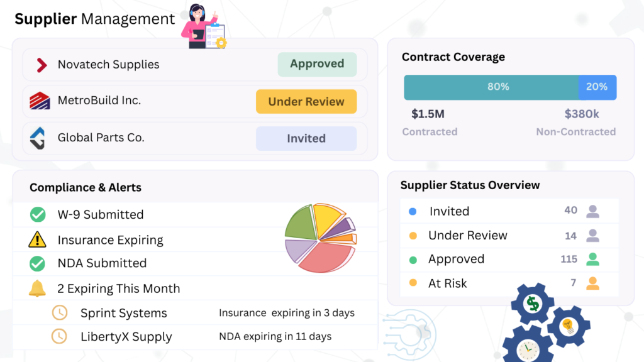Image resolution: width=644 pixels, height=362 pixels.
Task: Click the orange person icon for At Risk
Action: coord(592,283)
